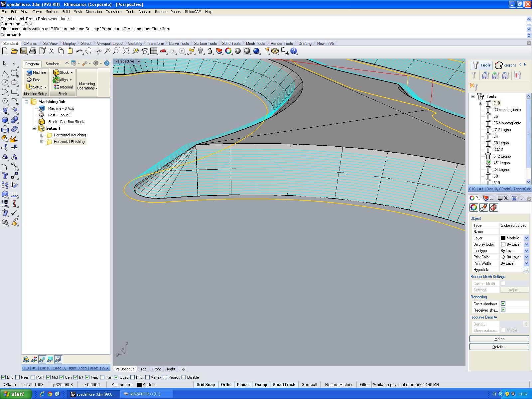The width and height of the screenshot is (532, 399).
Task: Click the blue Help question mark icon
Action: click(x=294, y=51)
